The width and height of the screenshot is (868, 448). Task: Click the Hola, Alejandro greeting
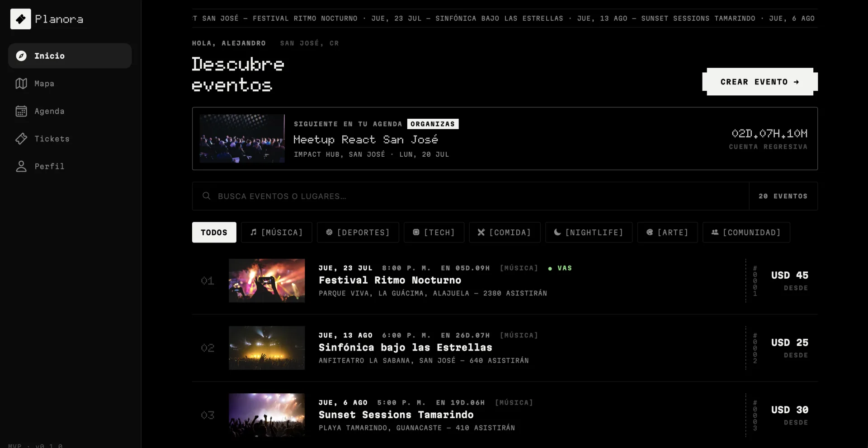click(x=229, y=43)
